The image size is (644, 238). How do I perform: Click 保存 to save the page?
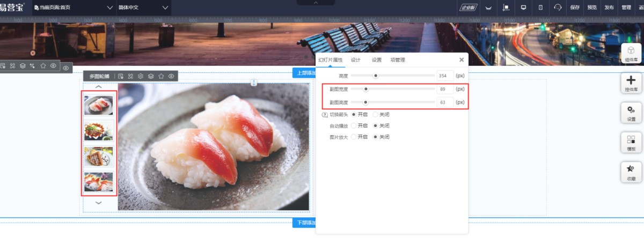tap(575, 8)
